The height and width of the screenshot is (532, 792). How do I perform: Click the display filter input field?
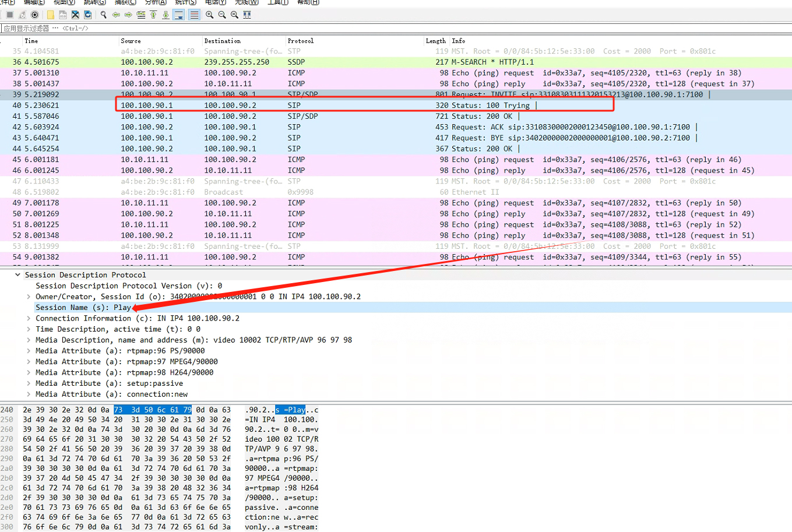click(x=396, y=28)
